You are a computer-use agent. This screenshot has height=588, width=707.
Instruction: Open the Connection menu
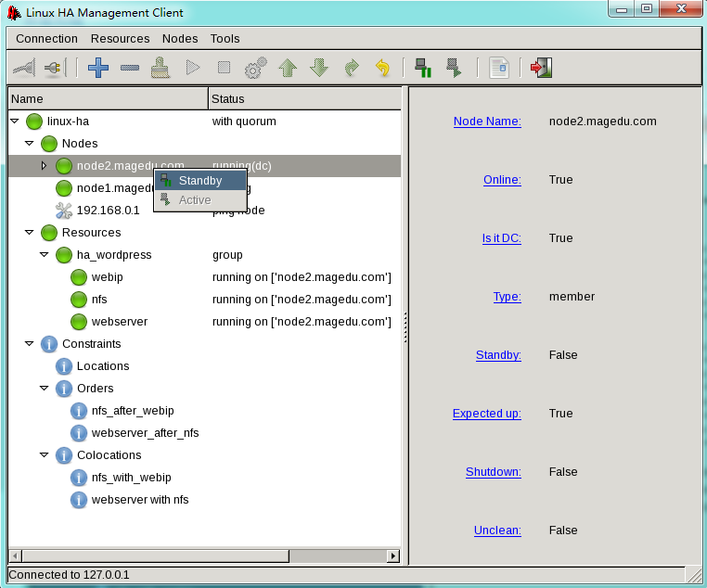coord(47,39)
